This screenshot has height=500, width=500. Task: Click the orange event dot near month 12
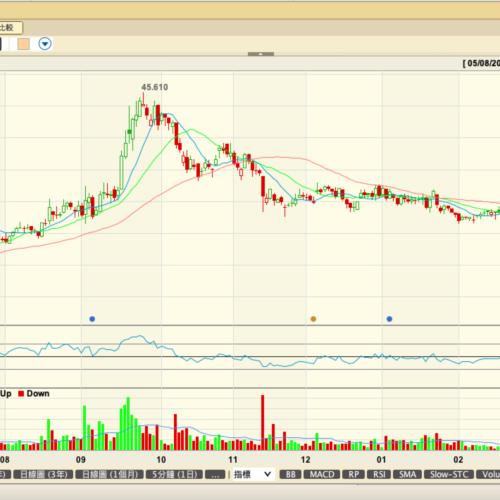tap(313, 319)
